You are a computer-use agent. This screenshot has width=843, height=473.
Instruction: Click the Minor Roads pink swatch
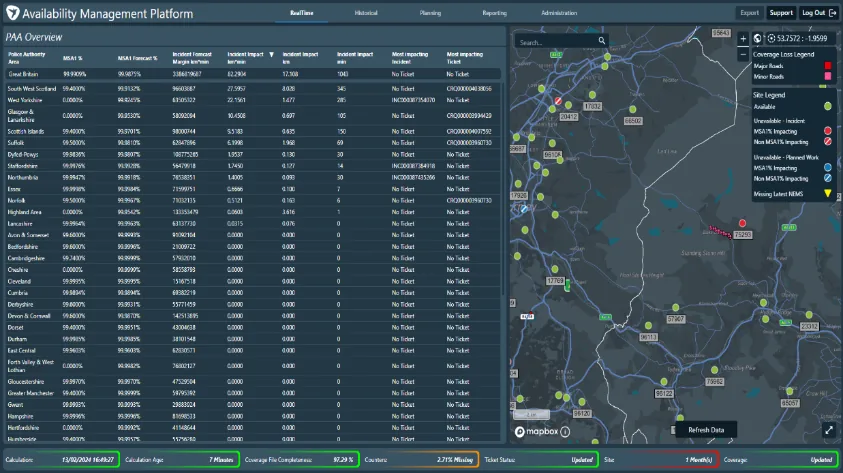[828, 76]
